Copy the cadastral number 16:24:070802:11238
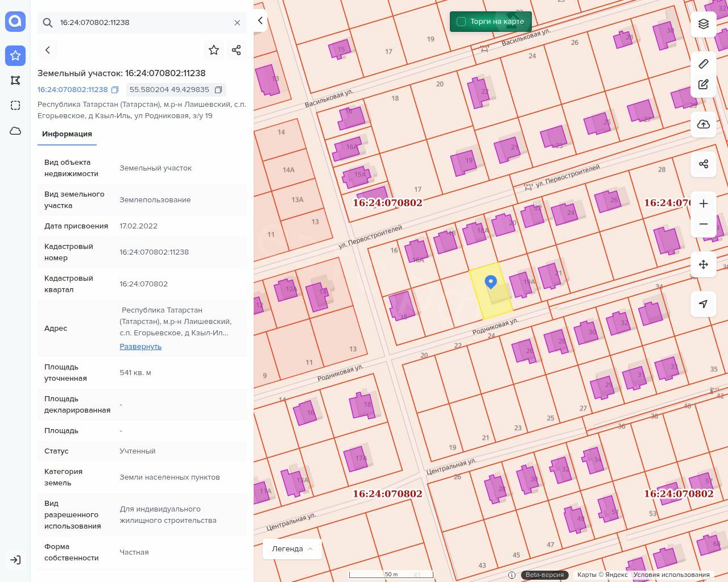728x582 pixels. (x=115, y=90)
